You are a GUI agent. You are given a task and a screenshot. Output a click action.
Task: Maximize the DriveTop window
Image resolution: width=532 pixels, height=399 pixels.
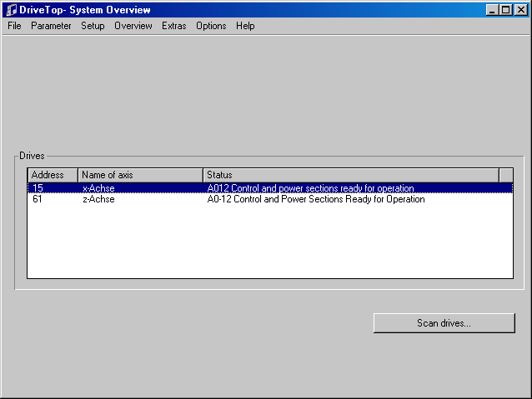pyautogui.click(x=505, y=10)
